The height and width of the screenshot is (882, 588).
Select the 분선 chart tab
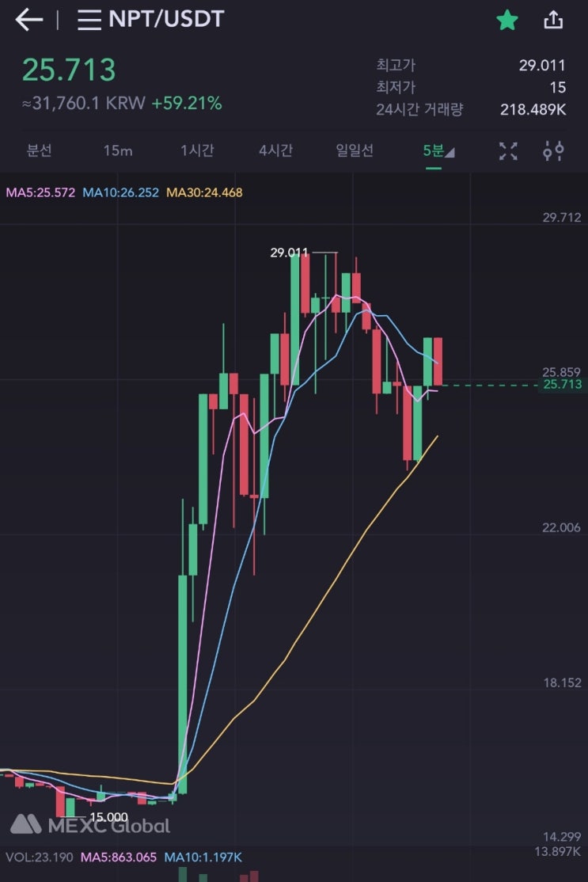click(39, 150)
